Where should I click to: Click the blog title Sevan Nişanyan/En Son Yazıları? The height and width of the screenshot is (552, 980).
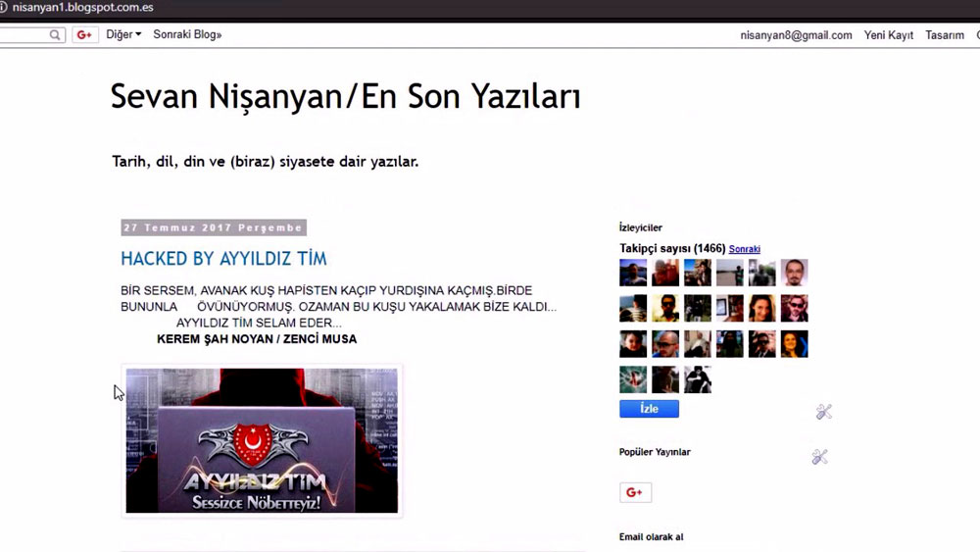(x=345, y=97)
